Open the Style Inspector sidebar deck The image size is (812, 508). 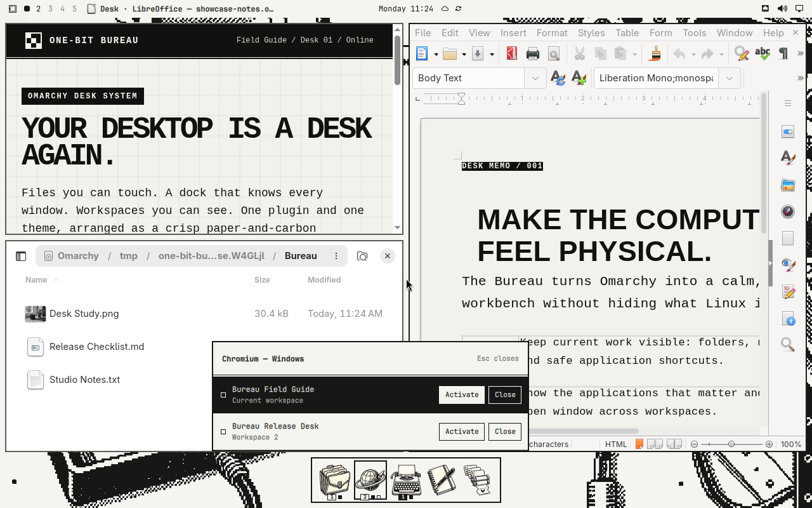788,265
